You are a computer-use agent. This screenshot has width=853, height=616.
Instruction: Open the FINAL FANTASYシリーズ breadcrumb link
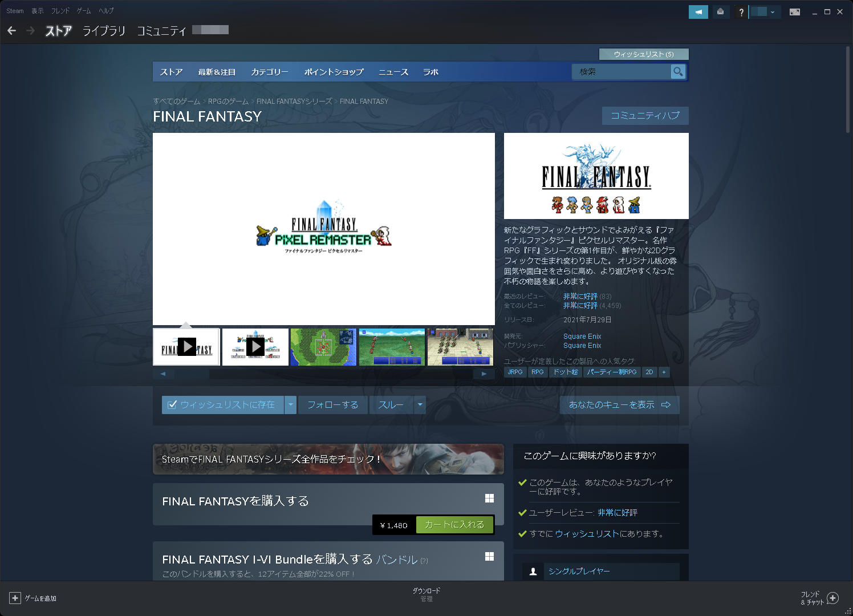coord(294,101)
